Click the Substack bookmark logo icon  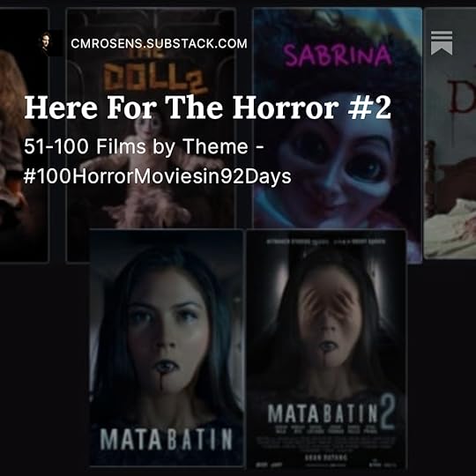[x=442, y=43]
